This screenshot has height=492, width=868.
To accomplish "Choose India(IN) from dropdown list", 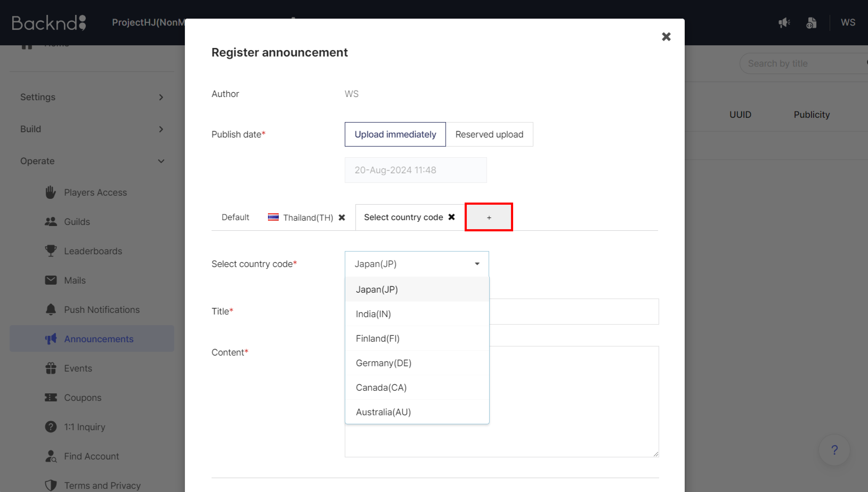I will tap(417, 314).
